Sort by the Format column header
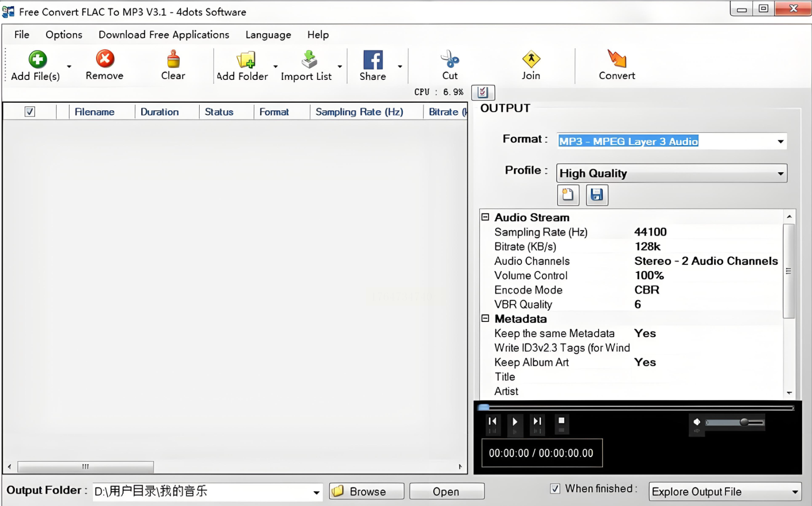Image resolution: width=812 pixels, height=506 pixels. coord(282,112)
